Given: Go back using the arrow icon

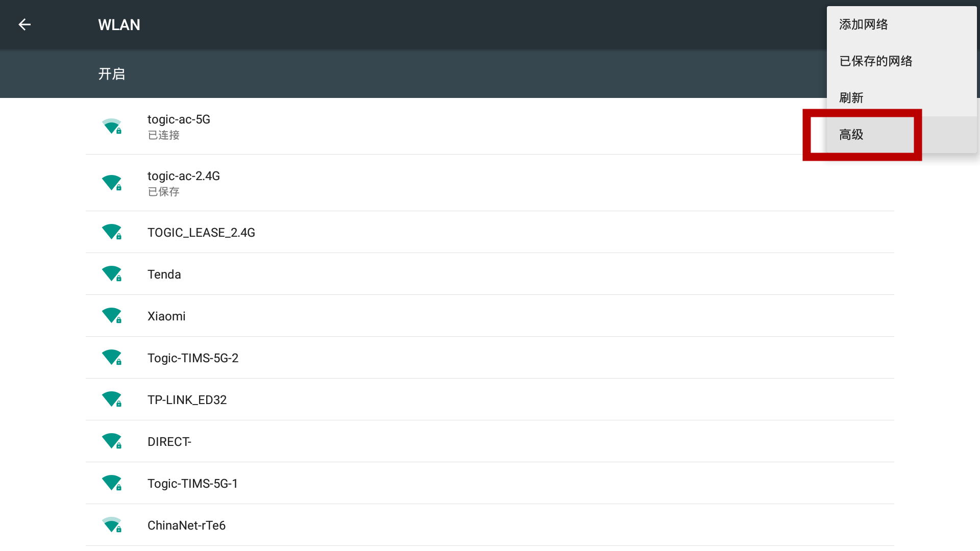Looking at the screenshot, I should click(x=24, y=24).
